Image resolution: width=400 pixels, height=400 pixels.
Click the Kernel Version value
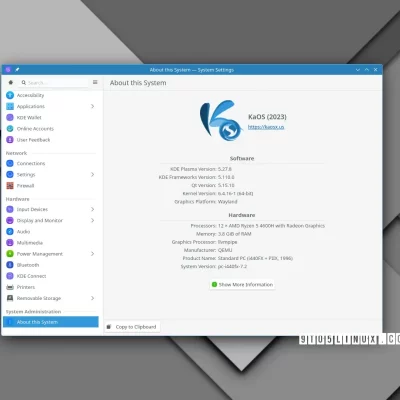(x=235, y=193)
